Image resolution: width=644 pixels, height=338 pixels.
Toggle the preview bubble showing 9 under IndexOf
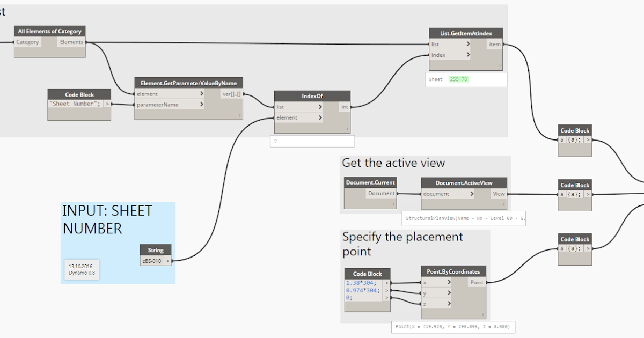312,141
